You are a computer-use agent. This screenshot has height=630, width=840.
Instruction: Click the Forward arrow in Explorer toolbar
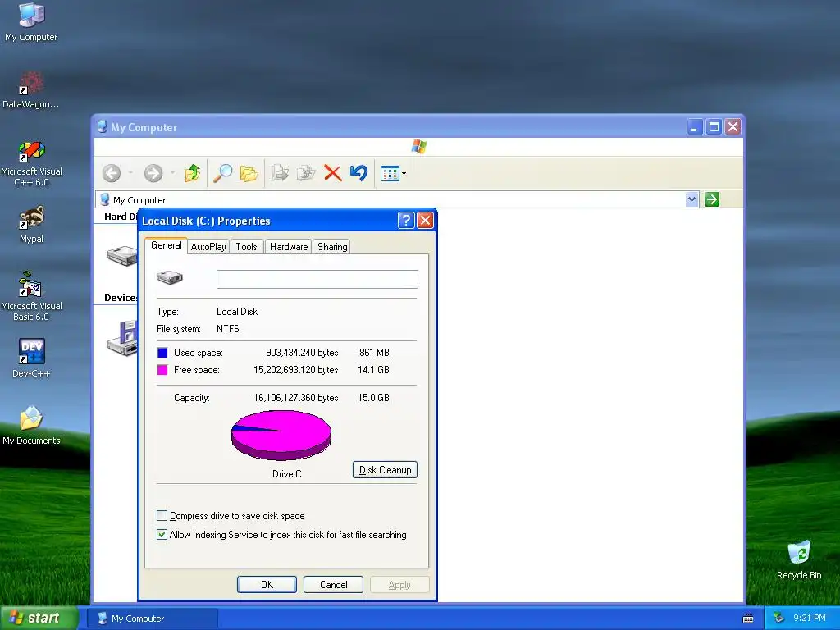[153, 173]
